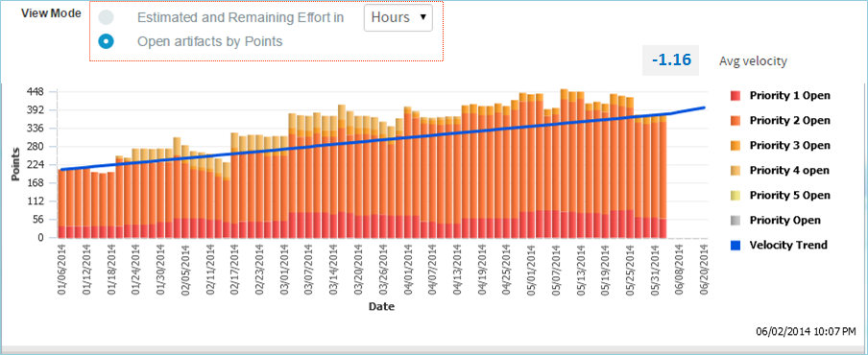
Task: Click the tallest bar near 05/07/2014
Action: click(564, 164)
